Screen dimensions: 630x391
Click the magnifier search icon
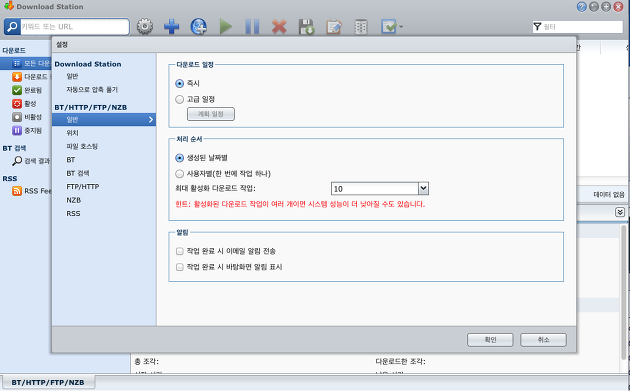click(x=12, y=27)
